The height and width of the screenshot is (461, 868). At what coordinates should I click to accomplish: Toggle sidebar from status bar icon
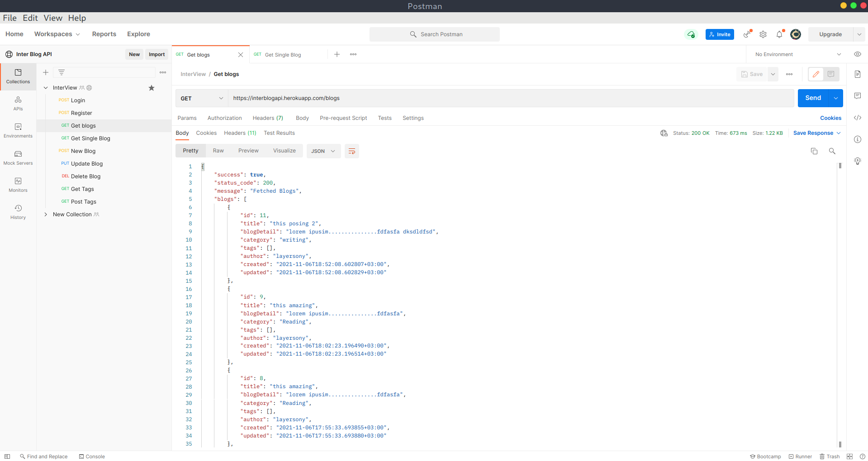pos(7,456)
